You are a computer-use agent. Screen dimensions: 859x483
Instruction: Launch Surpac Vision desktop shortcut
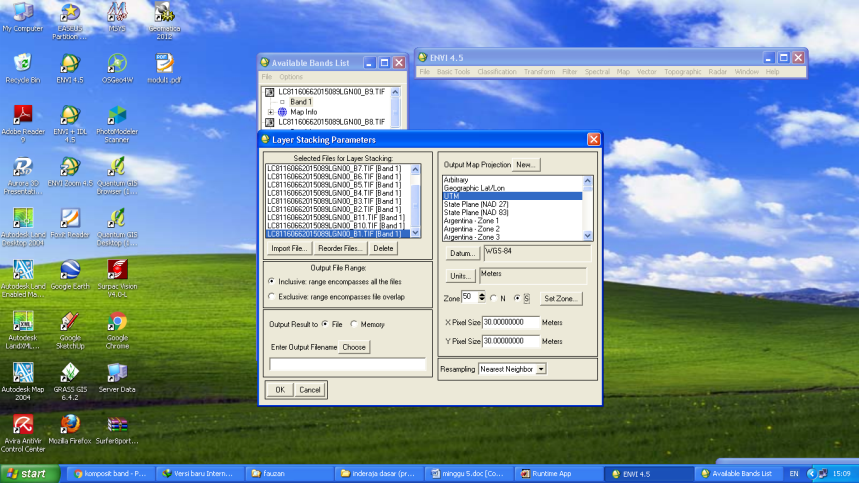pos(117,278)
